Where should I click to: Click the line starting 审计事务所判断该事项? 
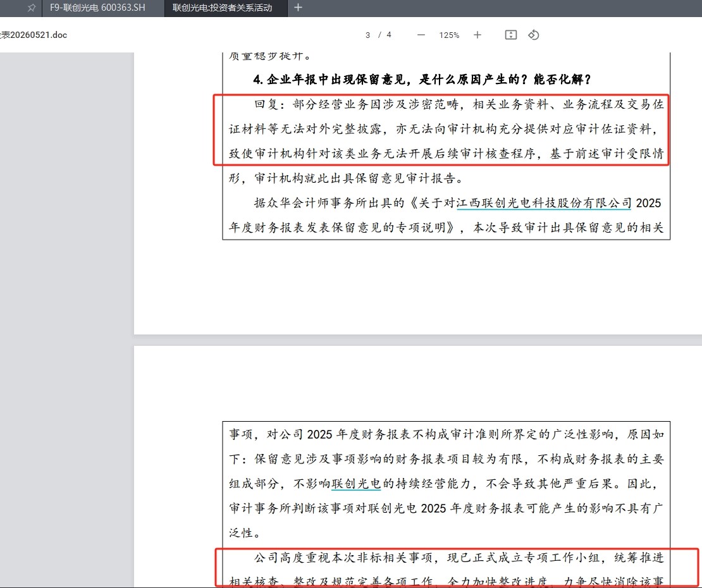pyautogui.click(x=446, y=508)
